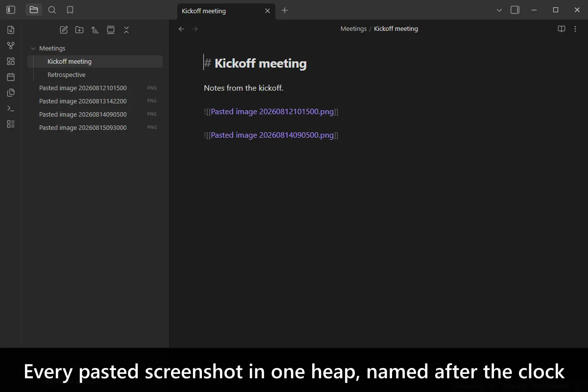Insert template using the ribbon files icon
This screenshot has width=588, height=392.
click(x=11, y=93)
